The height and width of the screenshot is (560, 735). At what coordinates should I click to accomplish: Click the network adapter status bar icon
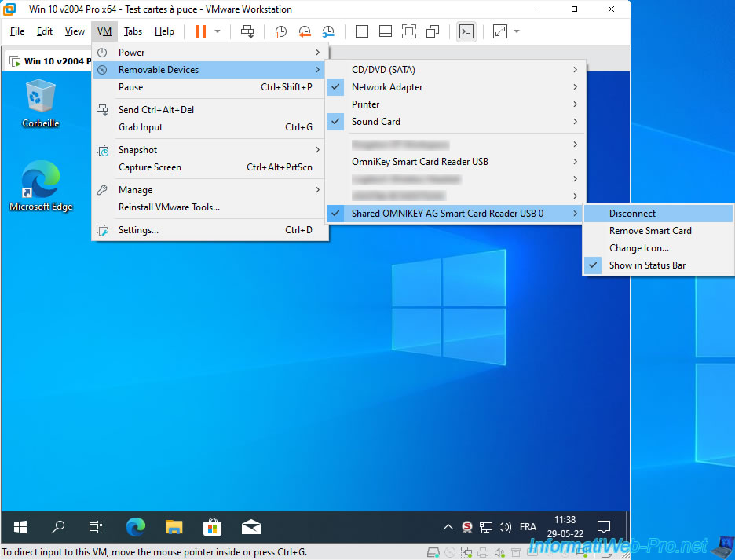pos(466,552)
